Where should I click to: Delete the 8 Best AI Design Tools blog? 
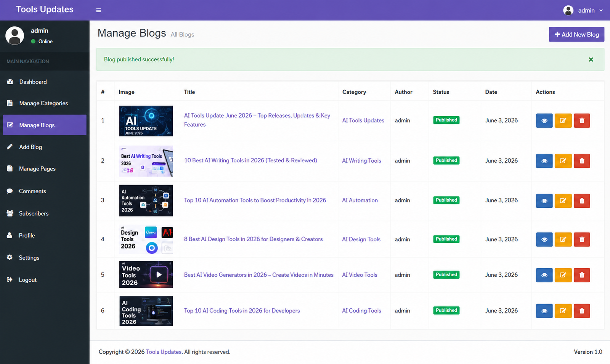click(x=582, y=239)
